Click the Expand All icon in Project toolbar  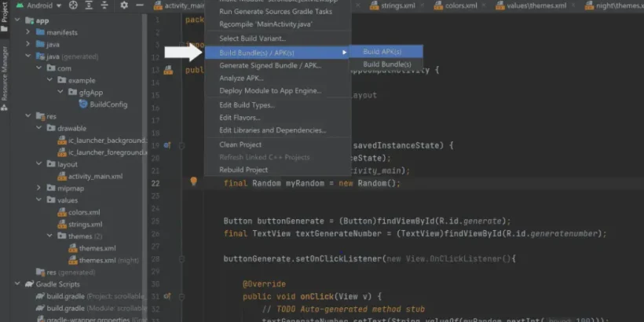(x=89, y=5)
